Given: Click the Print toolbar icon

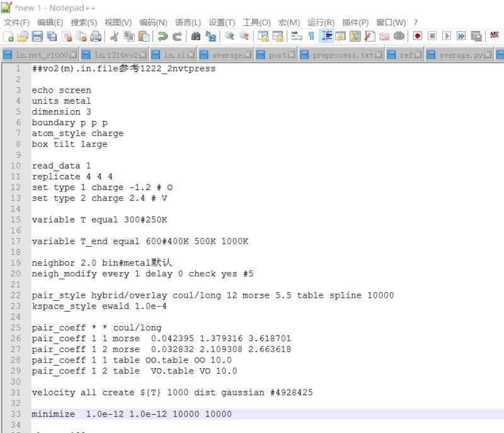Looking at the screenshot, I should pyautogui.click(x=95, y=37).
